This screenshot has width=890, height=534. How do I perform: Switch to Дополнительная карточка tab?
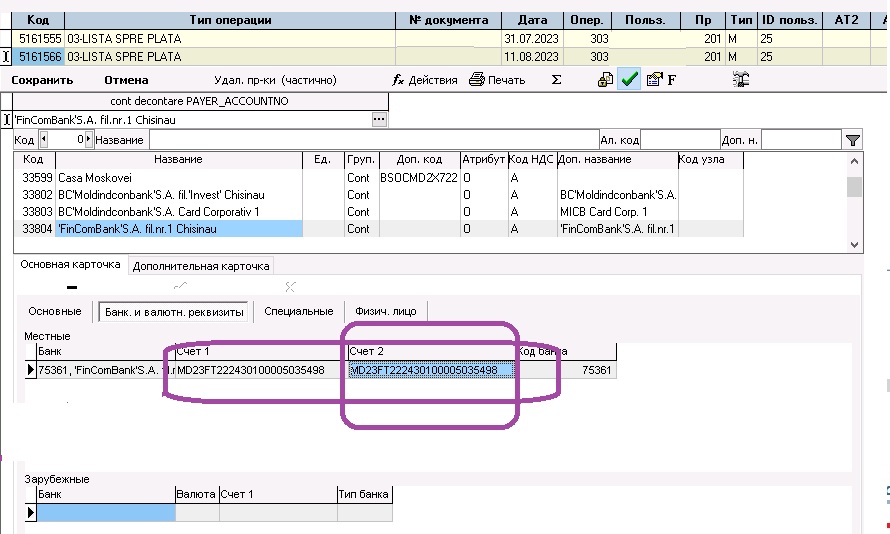point(201,266)
